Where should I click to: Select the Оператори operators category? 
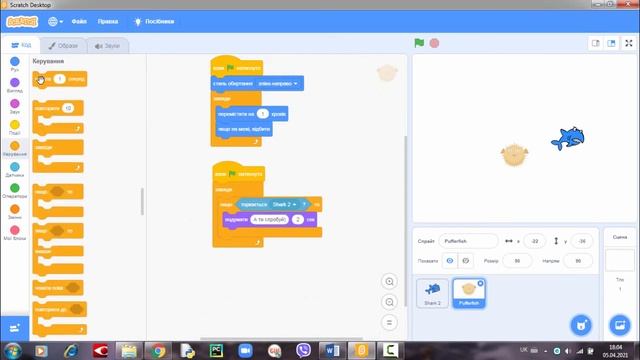[15, 191]
